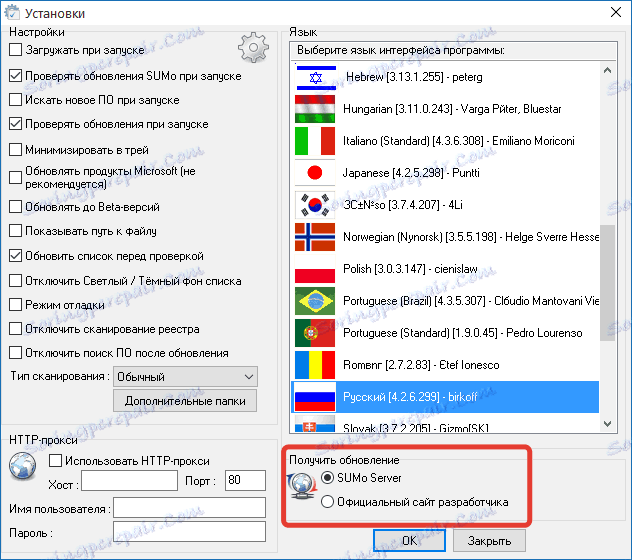632x560 pixels.
Task: Check Отключить поиск ПО после обновления
Action: 15,353
